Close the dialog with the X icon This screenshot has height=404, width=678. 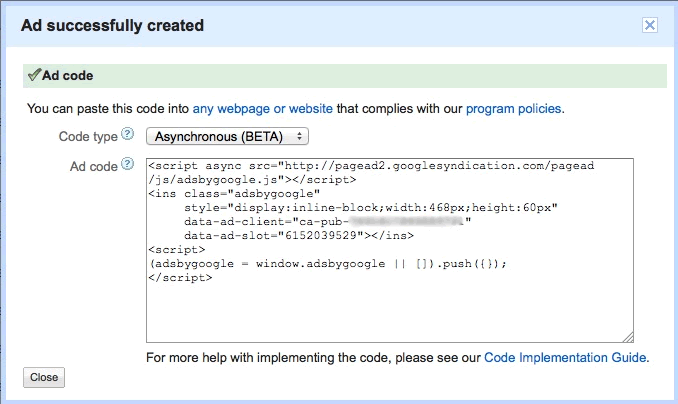coord(649,25)
